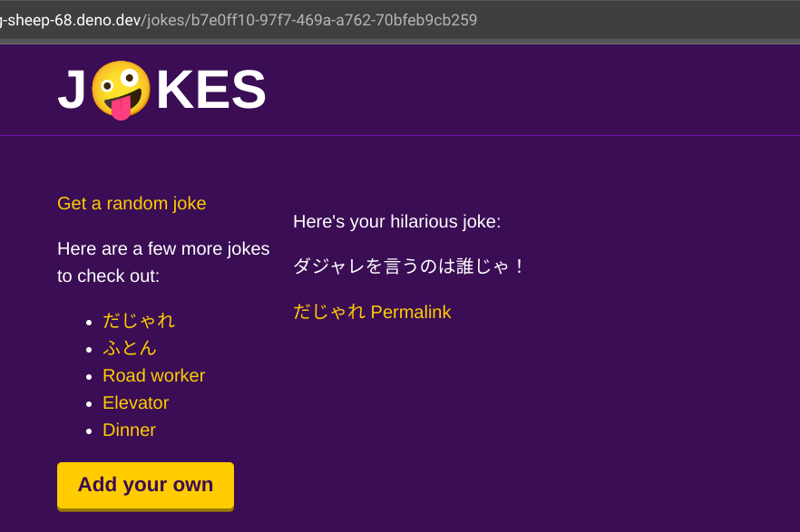The height and width of the screenshot is (532, 800).
Task: Open the Road worker joke
Action: click(x=153, y=375)
